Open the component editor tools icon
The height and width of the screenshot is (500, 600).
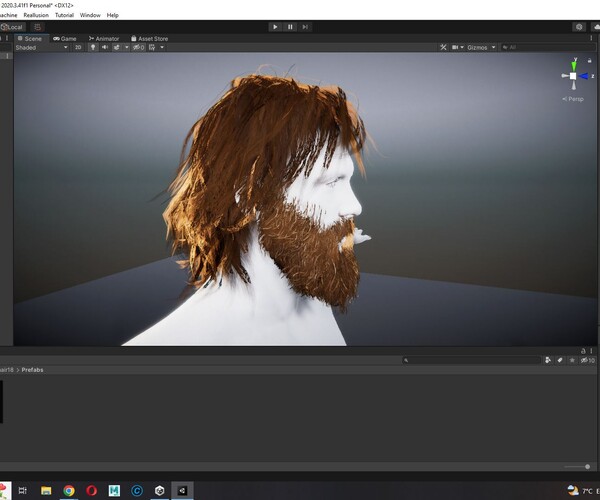[x=443, y=47]
